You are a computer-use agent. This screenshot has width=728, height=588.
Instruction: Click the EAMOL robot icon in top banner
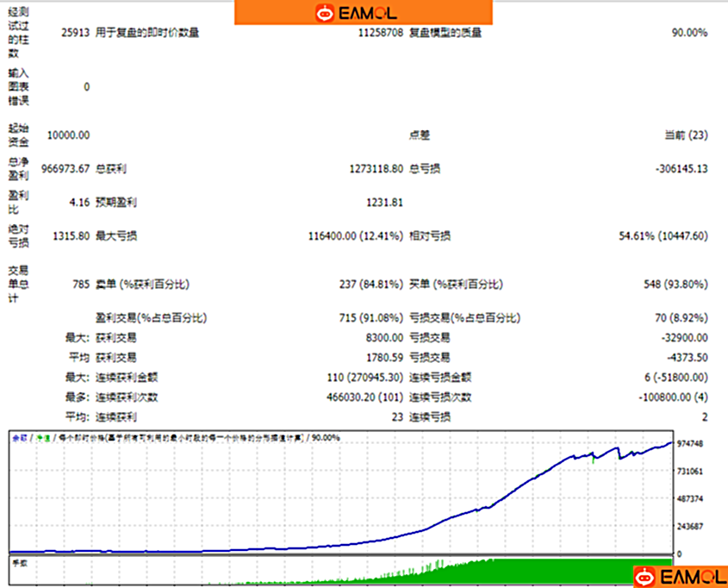tap(325, 12)
